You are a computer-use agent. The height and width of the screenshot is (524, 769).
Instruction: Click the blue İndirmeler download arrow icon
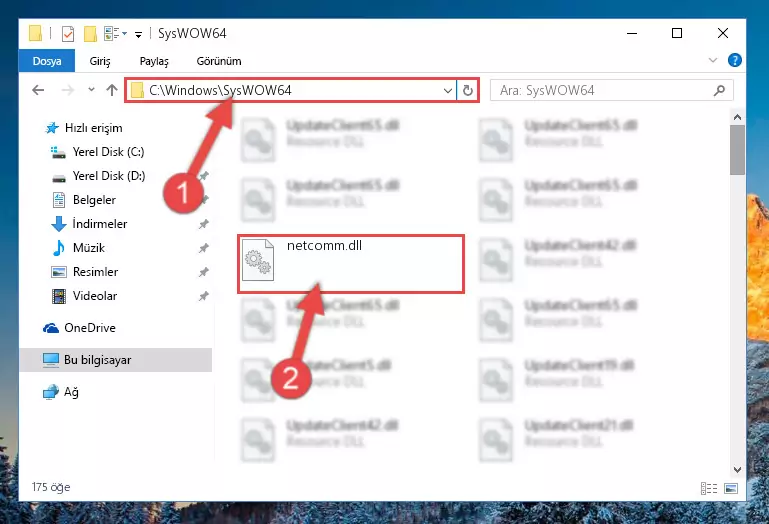tap(59, 224)
